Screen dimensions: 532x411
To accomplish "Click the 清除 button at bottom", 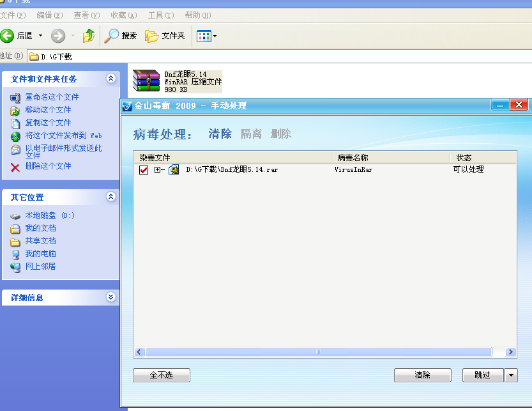I will [x=422, y=375].
